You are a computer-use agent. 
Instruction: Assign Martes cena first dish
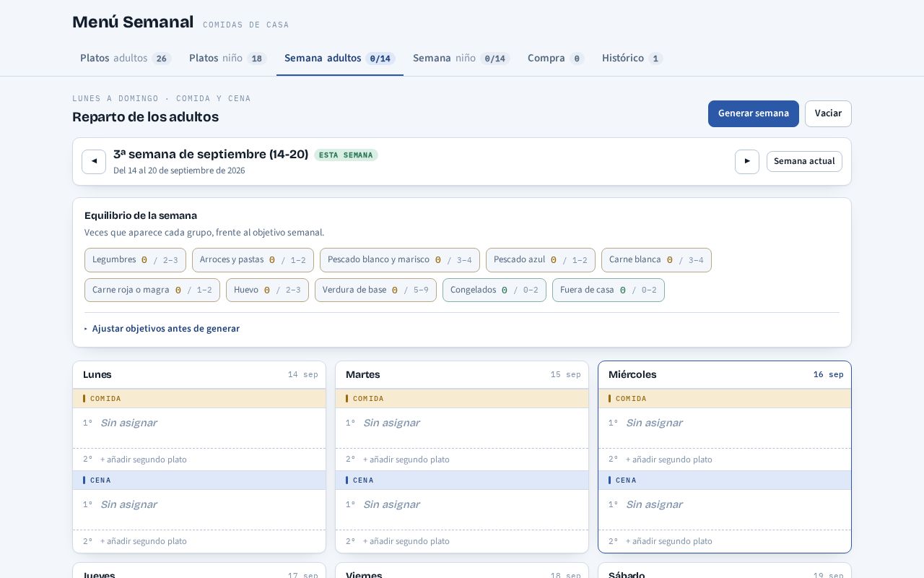point(462,509)
